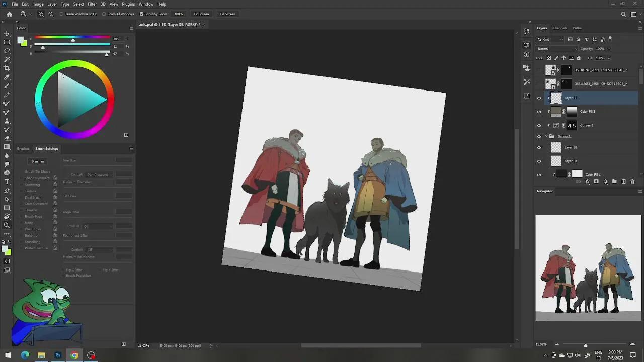644x362 pixels.
Task: Select the Type tool
Action: (x=7, y=182)
